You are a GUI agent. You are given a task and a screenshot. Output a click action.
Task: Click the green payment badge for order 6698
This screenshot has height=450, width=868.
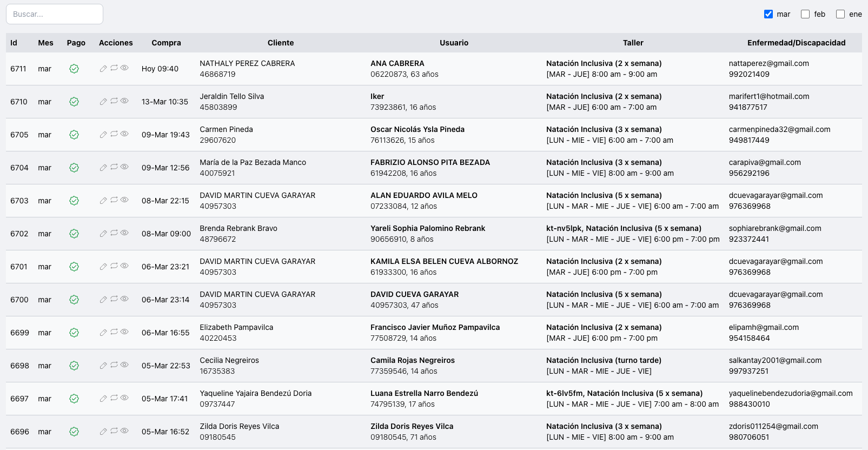pyautogui.click(x=74, y=366)
